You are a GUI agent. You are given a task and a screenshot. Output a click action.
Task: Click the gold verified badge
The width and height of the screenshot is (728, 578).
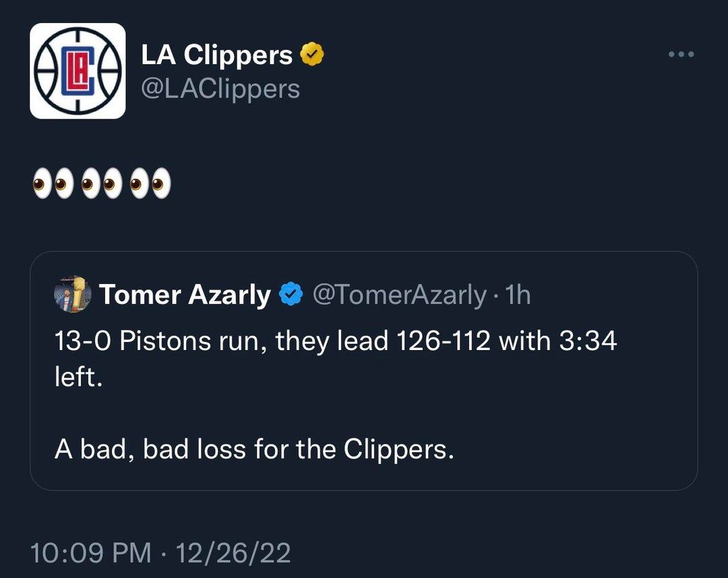(x=312, y=55)
